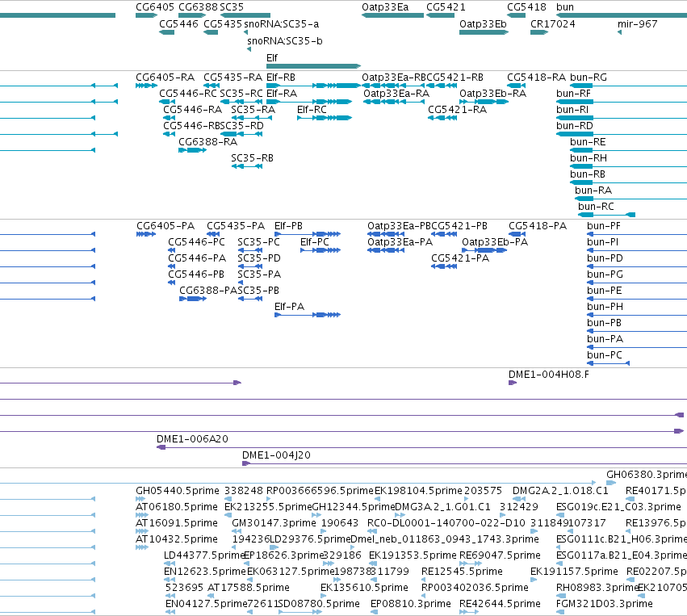687x616 pixels.
Task: Click the CG6405-PA protein label
Action: (x=165, y=225)
